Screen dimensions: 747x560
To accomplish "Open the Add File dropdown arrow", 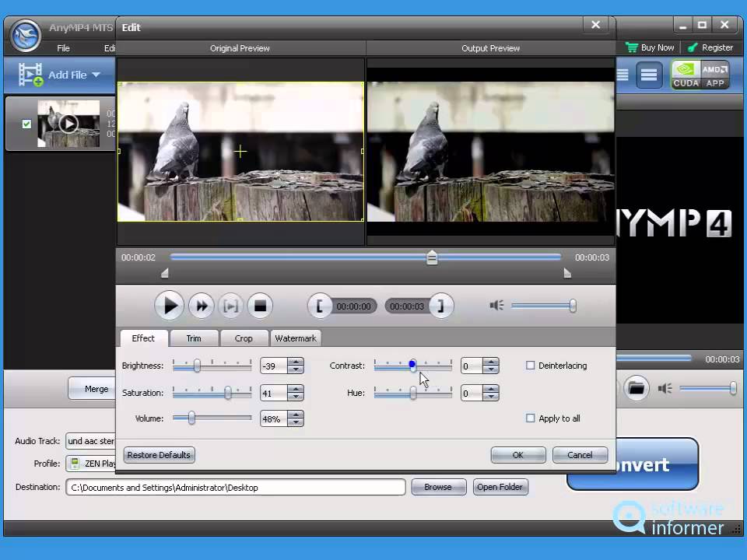I will [x=96, y=75].
